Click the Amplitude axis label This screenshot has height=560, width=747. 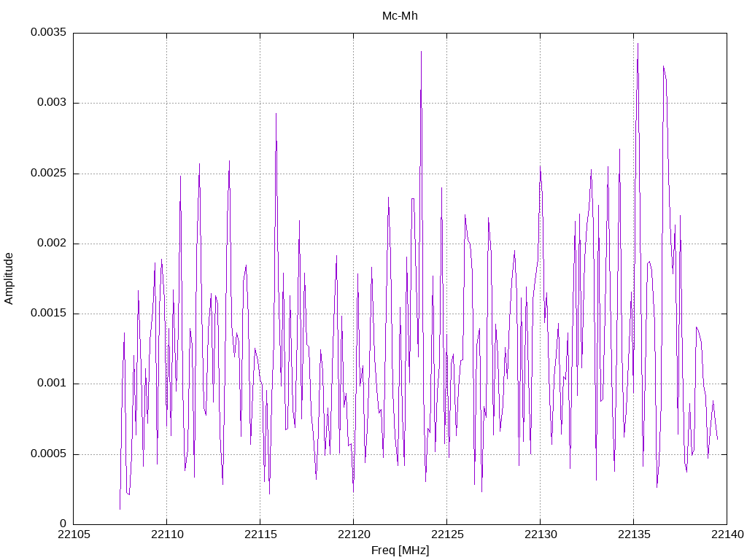(x=9, y=279)
